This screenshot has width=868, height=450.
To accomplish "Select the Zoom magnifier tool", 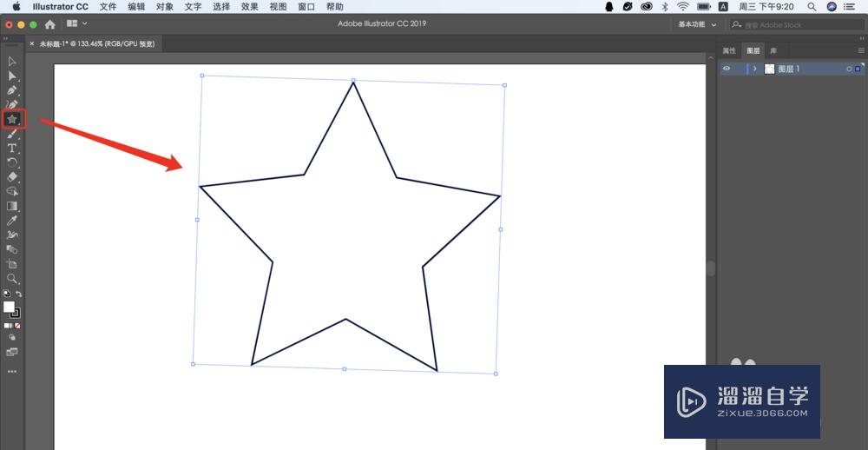I will pos(12,279).
